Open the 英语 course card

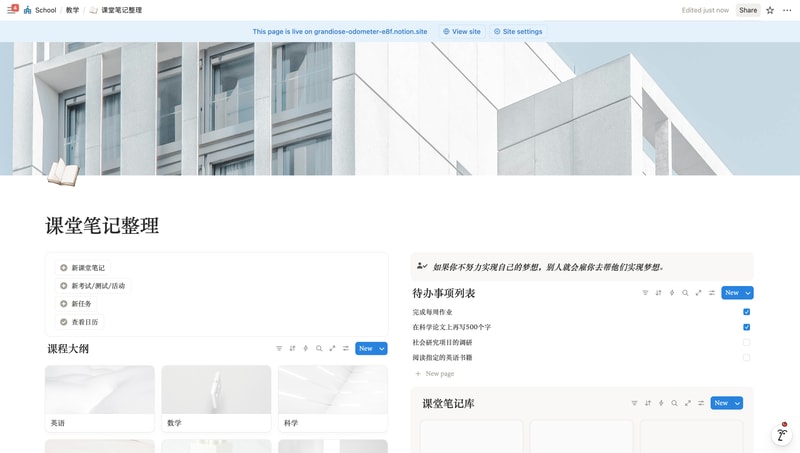pyautogui.click(x=99, y=398)
